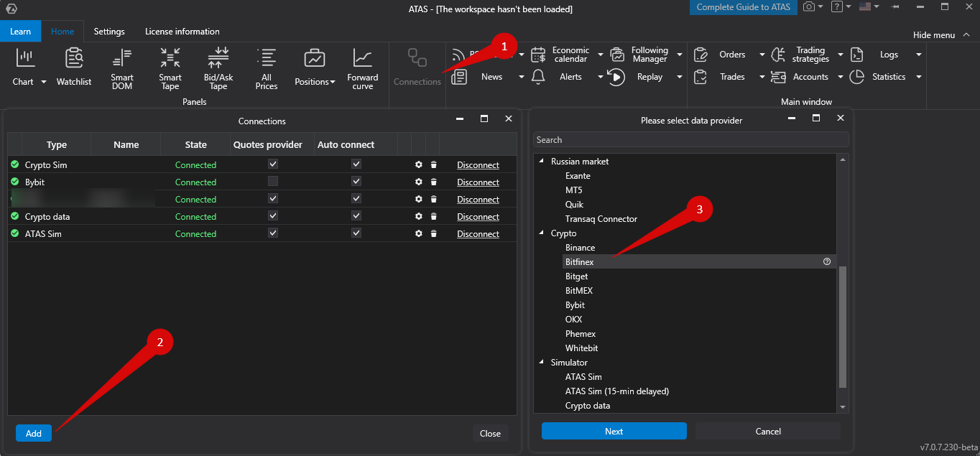Click Add in the Connections window

[x=34, y=433]
